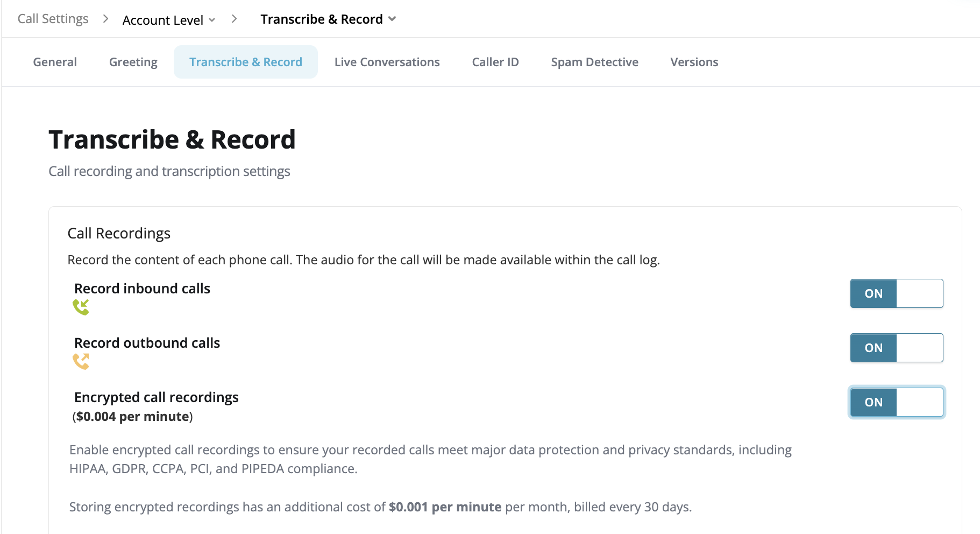Turn off Record outbound calls switch

tap(897, 348)
